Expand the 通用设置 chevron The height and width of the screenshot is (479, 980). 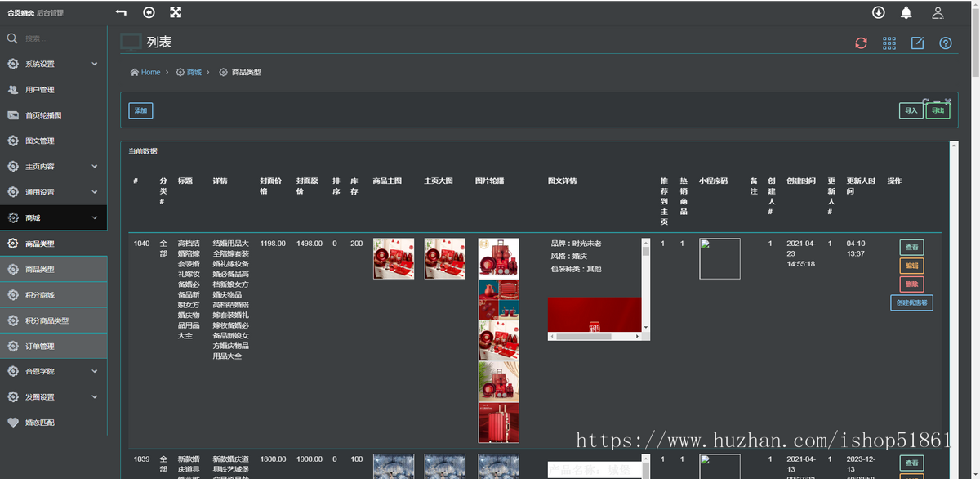click(x=95, y=192)
